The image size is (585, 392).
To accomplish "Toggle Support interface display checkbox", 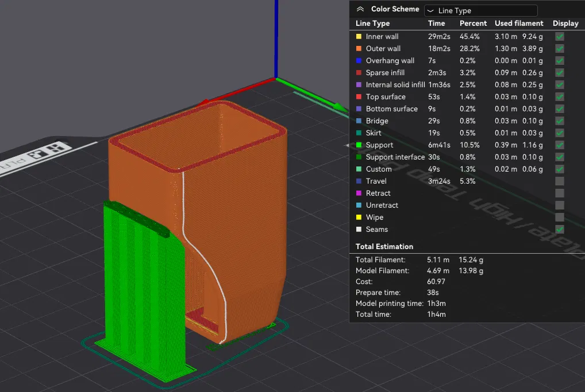I will point(559,157).
